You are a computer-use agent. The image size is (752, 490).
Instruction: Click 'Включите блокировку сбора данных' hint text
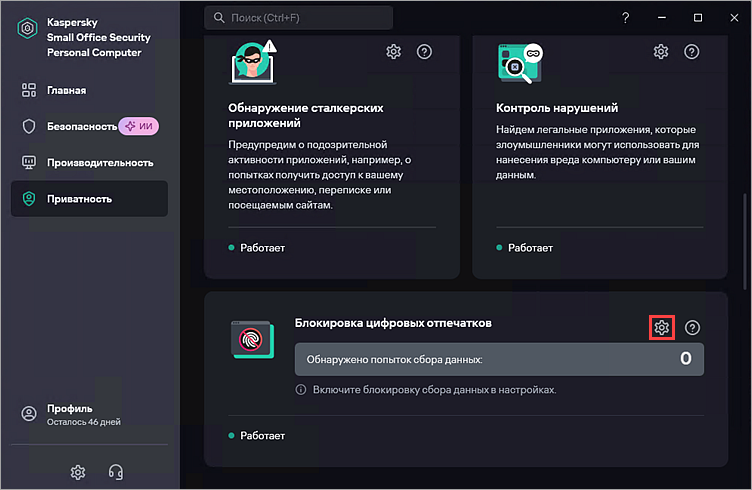click(434, 390)
